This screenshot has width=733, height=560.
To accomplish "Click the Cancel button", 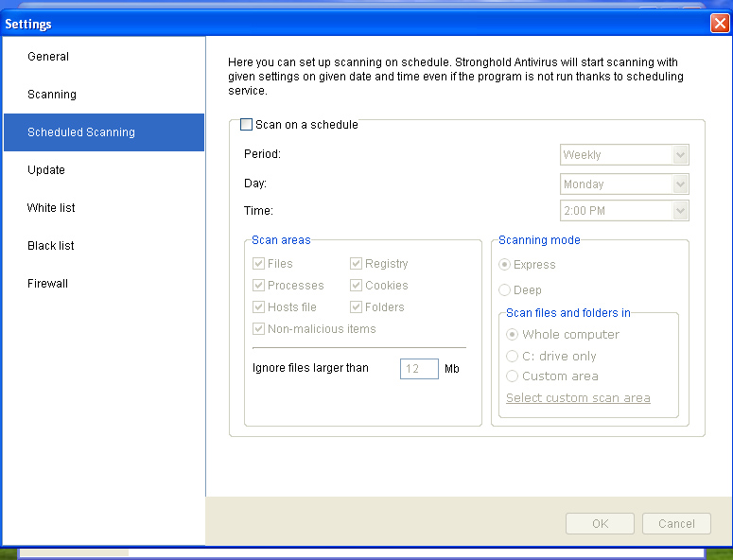I will 676,523.
